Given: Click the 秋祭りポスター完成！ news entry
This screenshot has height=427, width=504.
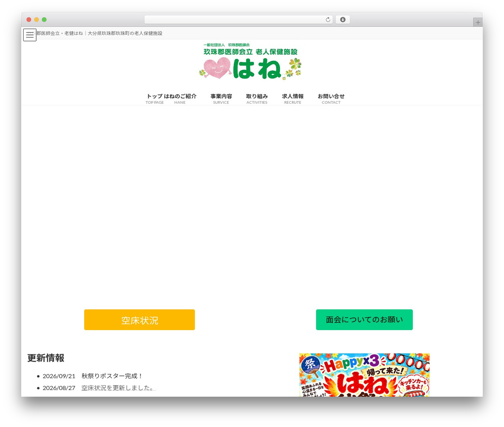Looking at the screenshot, I should 112,376.
